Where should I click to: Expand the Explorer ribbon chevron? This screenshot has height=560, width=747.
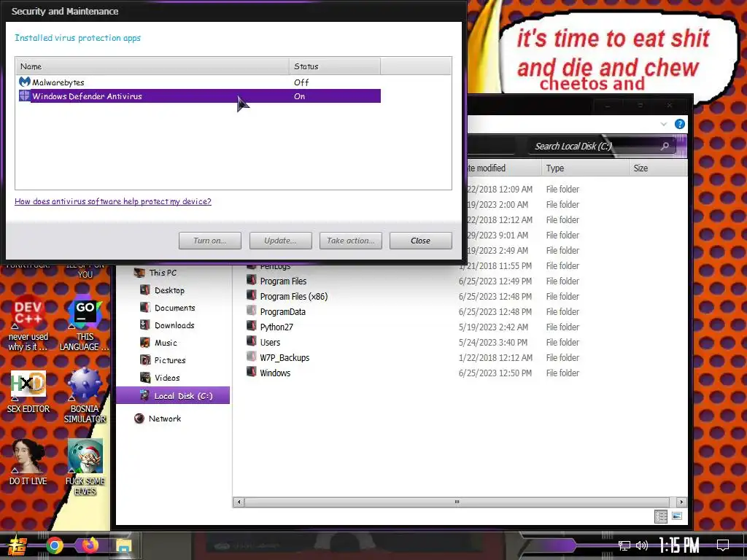point(664,124)
